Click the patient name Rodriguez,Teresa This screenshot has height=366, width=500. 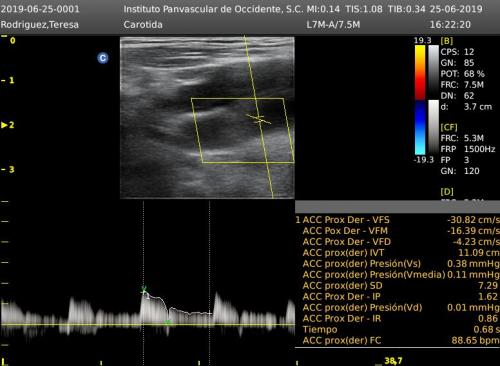click(40, 25)
